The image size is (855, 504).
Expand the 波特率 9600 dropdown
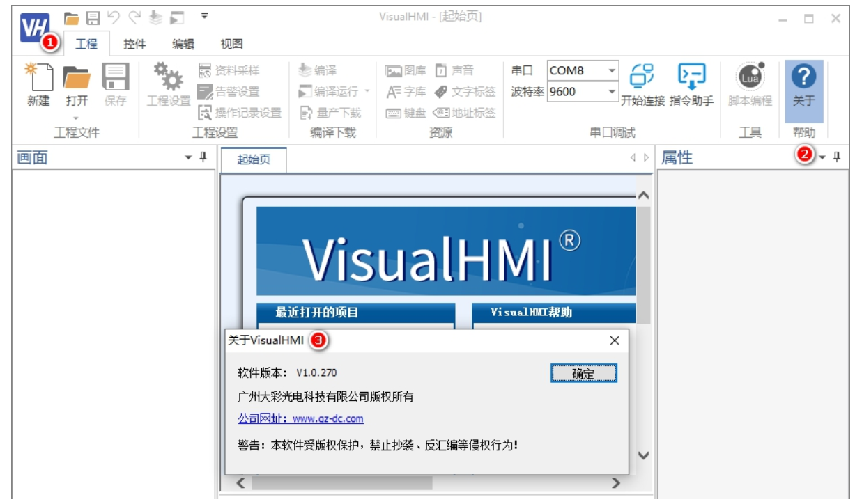point(611,92)
